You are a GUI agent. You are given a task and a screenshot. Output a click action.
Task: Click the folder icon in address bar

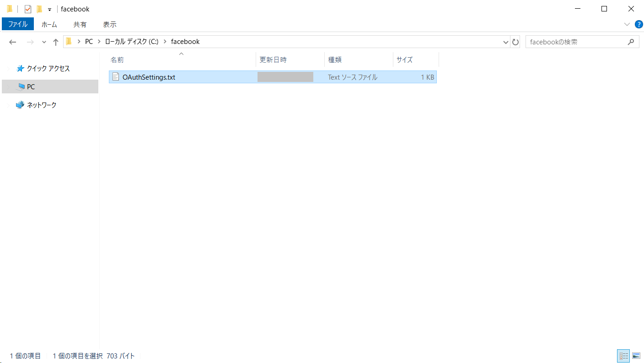69,42
